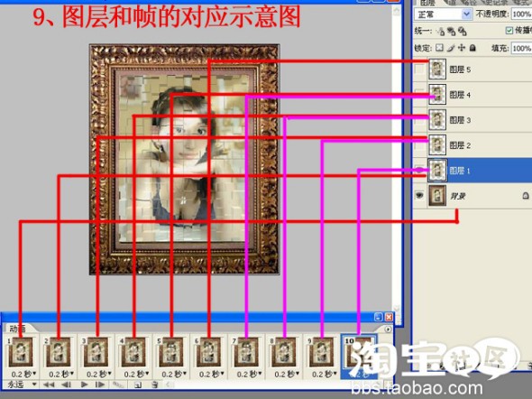Hide the 背景 layer eye icon
Screen dimensions: 532x399
click(x=419, y=195)
